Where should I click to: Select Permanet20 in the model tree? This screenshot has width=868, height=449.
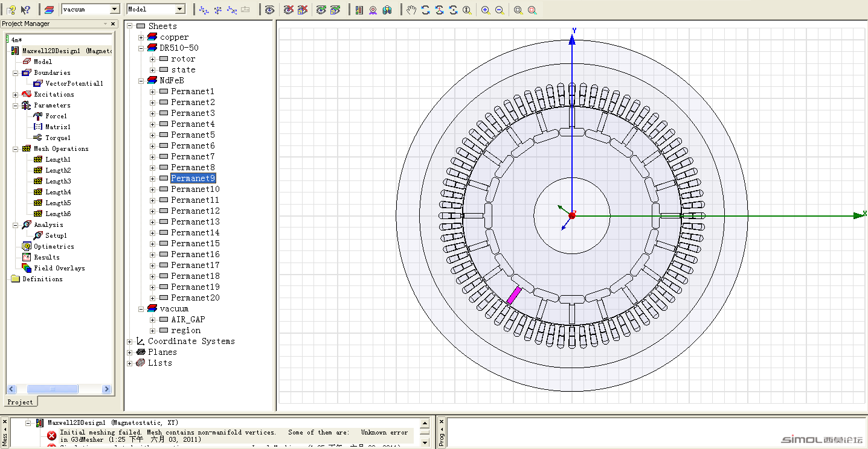[x=195, y=298]
